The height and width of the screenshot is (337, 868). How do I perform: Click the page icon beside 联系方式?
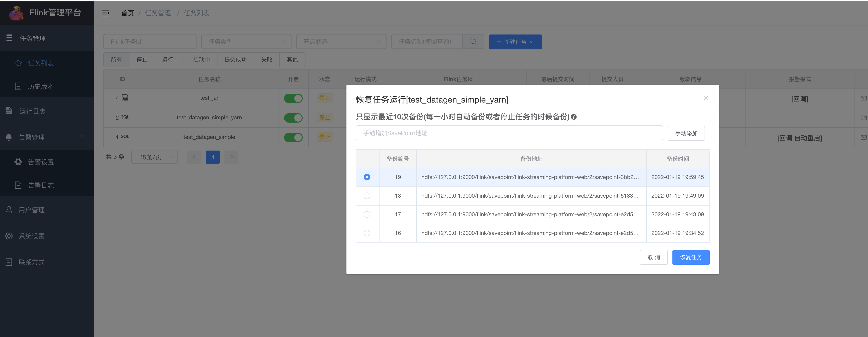[9, 262]
